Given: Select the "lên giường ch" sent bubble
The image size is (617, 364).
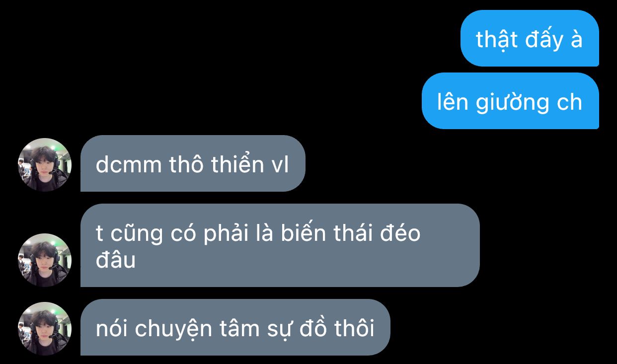Looking at the screenshot, I should click(x=510, y=101).
